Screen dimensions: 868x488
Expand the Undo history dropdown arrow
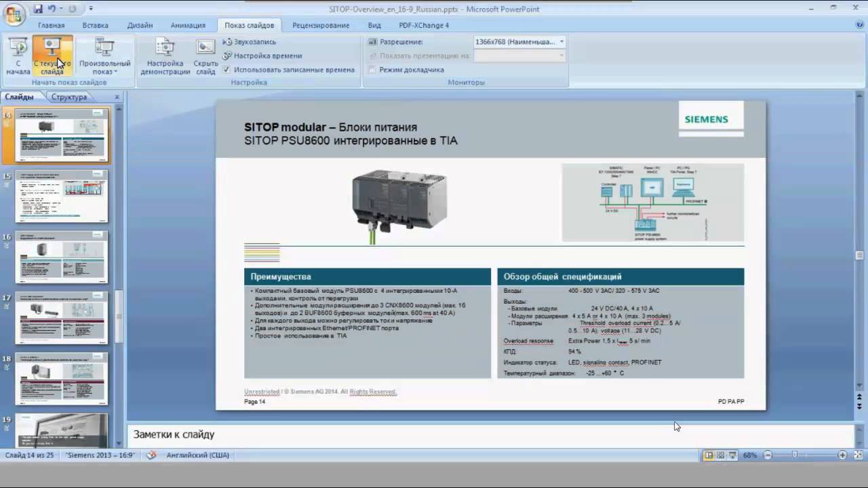(61, 9)
